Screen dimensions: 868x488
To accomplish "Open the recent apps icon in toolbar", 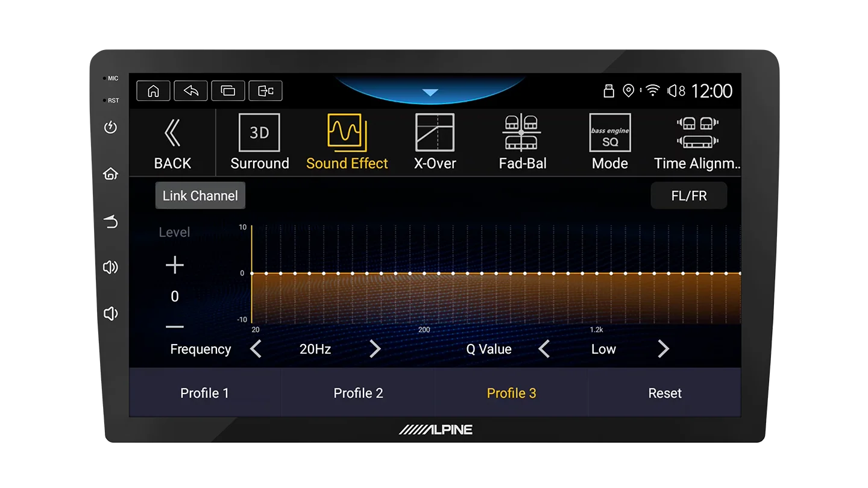I will tap(228, 90).
